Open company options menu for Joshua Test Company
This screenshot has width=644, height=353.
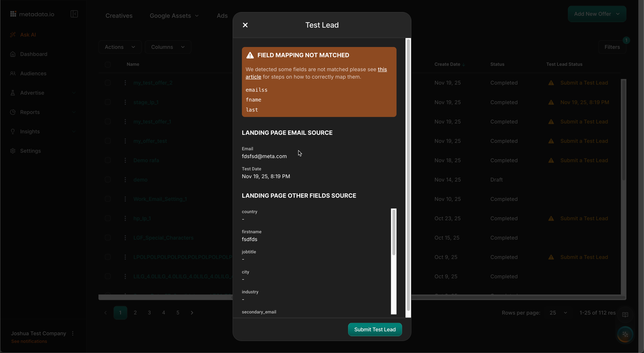coord(73,334)
